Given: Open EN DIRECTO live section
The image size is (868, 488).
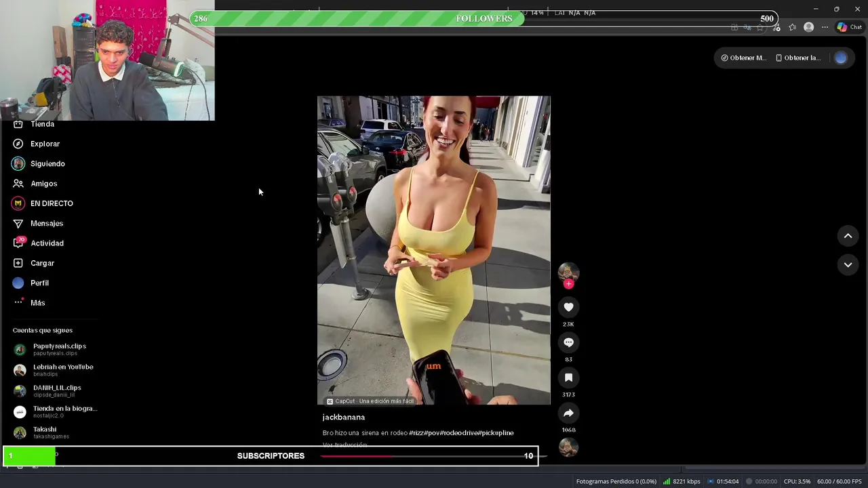Looking at the screenshot, I should point(52,203).
